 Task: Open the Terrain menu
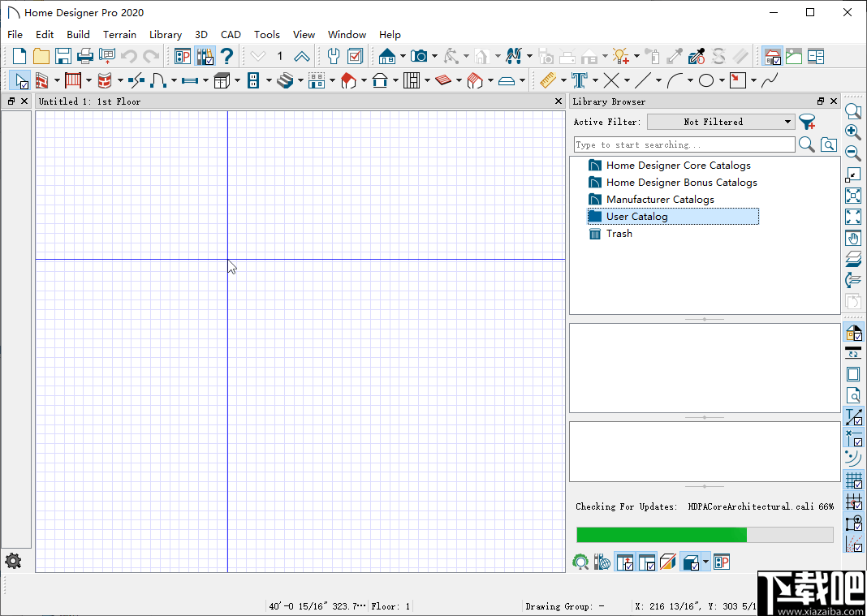point(119,34)
